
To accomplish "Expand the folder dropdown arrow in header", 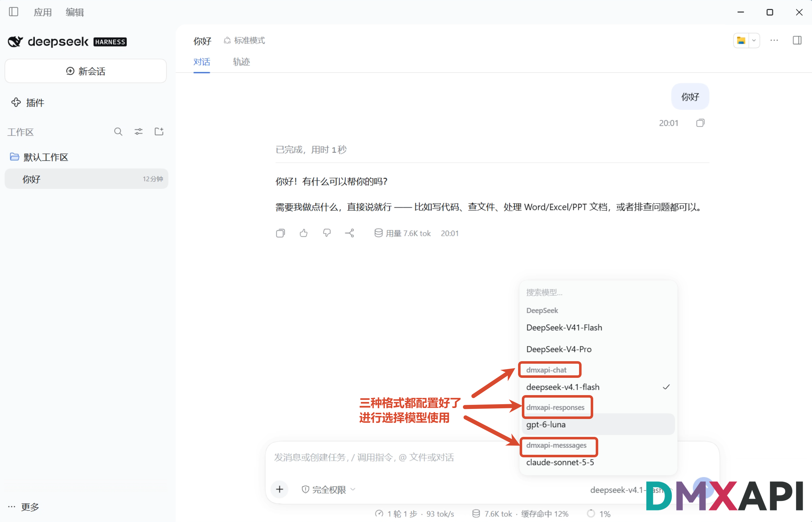I will (x=754, y=41).
